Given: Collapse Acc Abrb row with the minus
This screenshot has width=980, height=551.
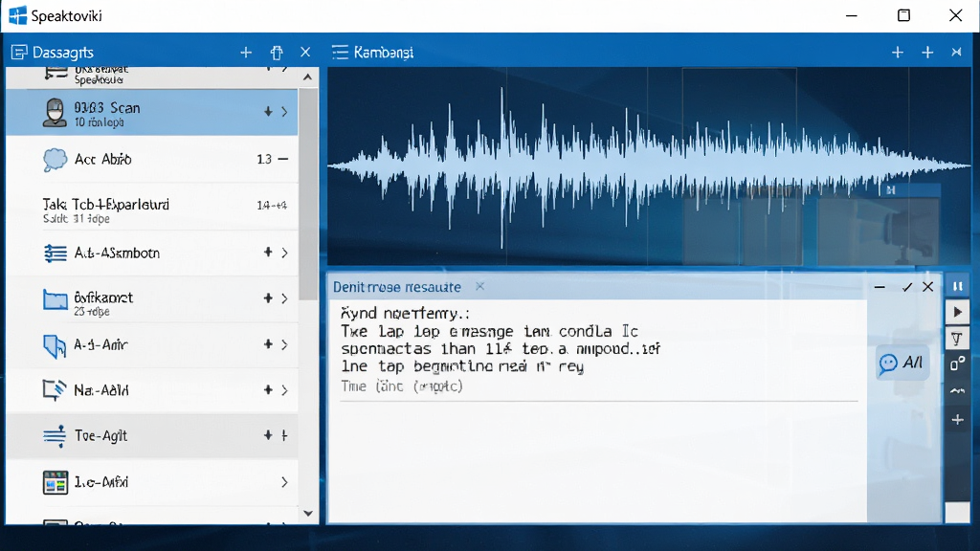Looking at the screenshot, I should (283, 160).
